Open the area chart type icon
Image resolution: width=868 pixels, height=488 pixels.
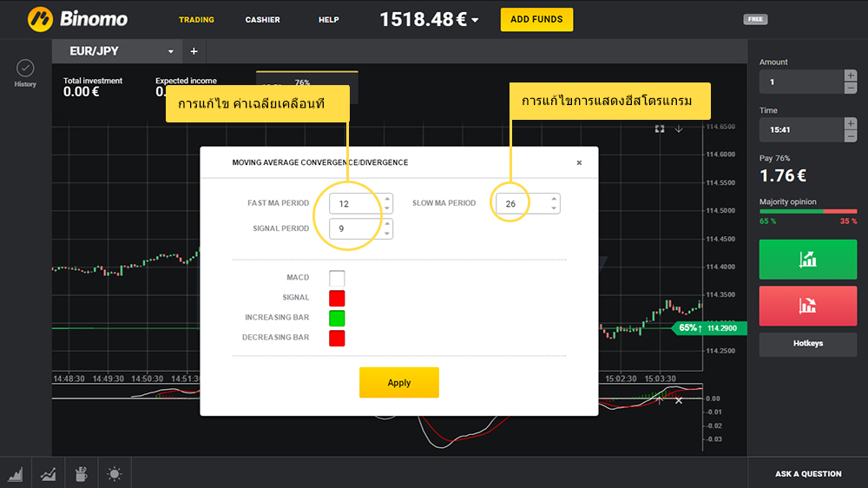coord(16,474)
